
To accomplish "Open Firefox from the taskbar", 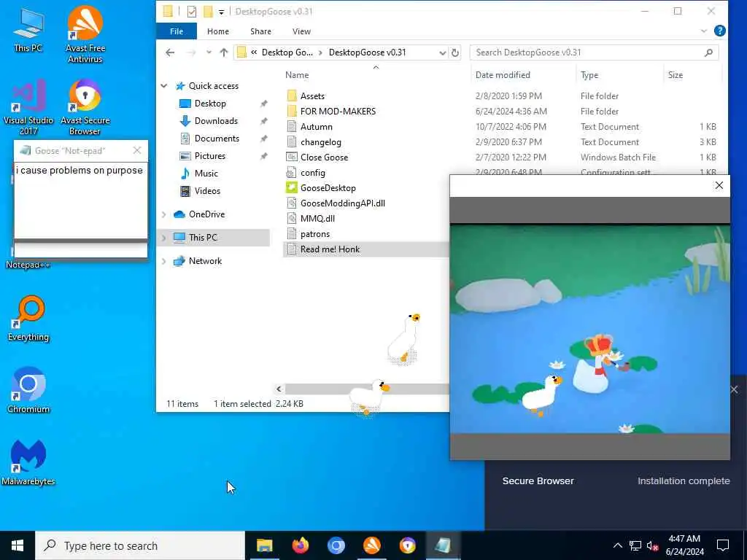I will click(300, 545).
